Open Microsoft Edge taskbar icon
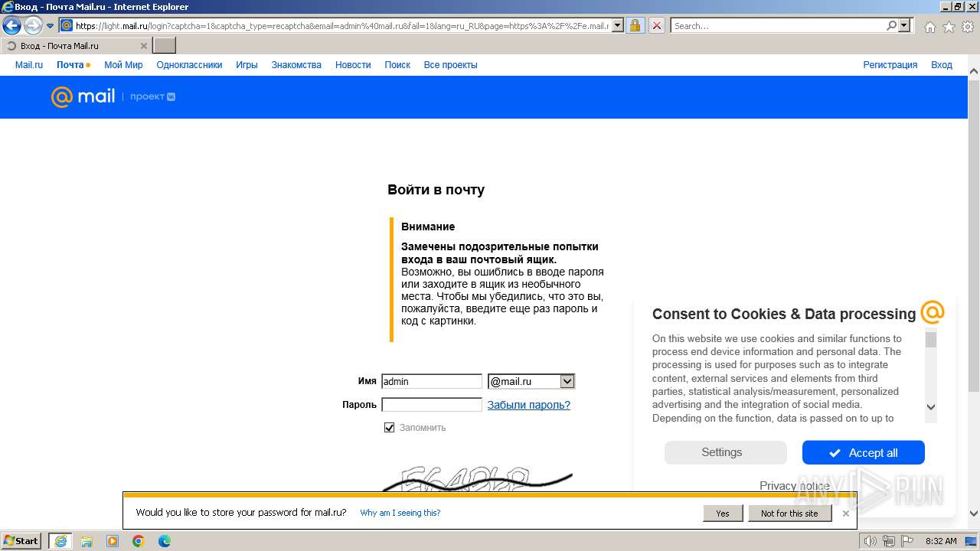This screenshot has width=980, height=551. click(x=165, y=541)
